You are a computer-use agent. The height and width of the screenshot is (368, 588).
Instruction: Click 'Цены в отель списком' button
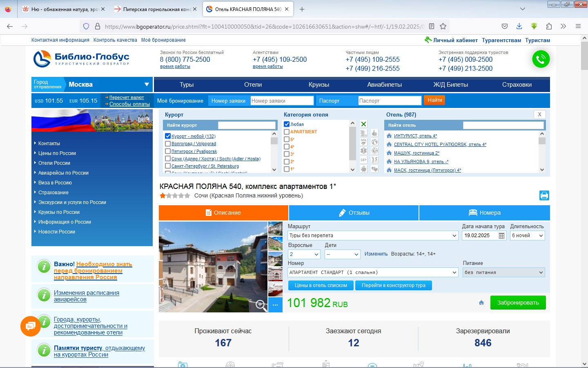(x=321, y=285)
